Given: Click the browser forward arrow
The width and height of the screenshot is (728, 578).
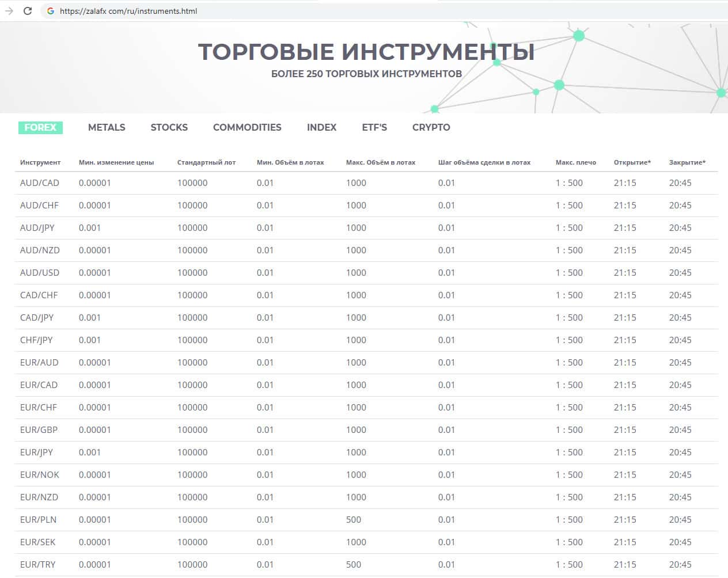Looking at the screenshot, I should pyautogui.click(x=9, y=11).
